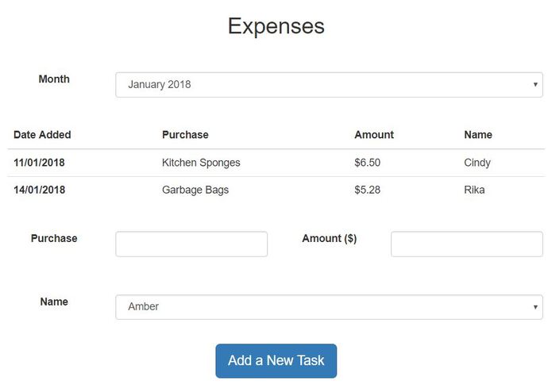Click the Expenses page heading
Image resolution: width=552 pixels, height=392 pixels.
point(276,26)
